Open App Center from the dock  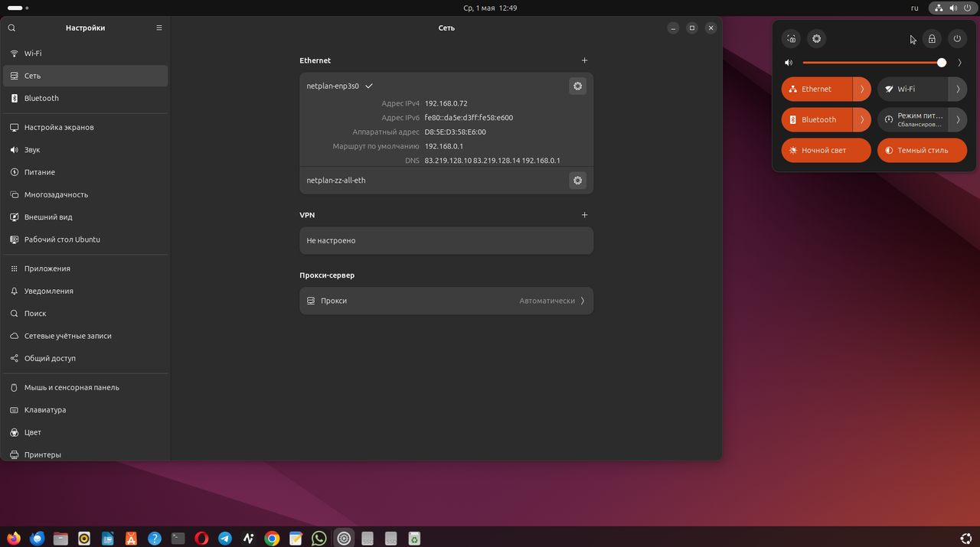(x=131, y=538)
